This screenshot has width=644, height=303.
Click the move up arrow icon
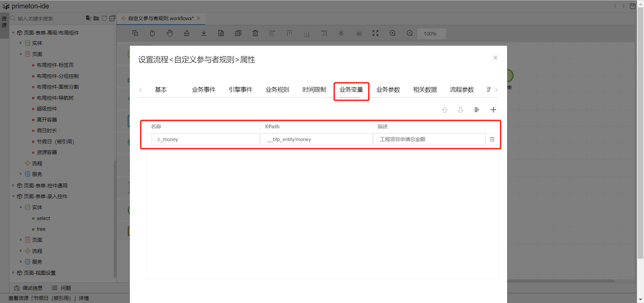tap(444, 110)
